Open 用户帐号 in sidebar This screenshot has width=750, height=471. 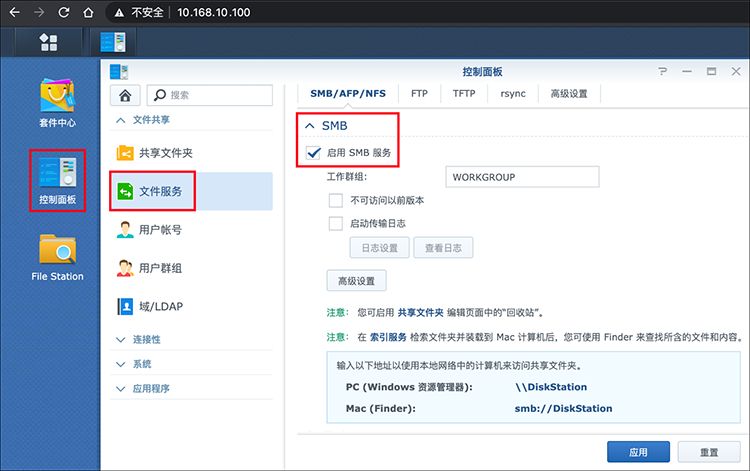click(191, 230)
